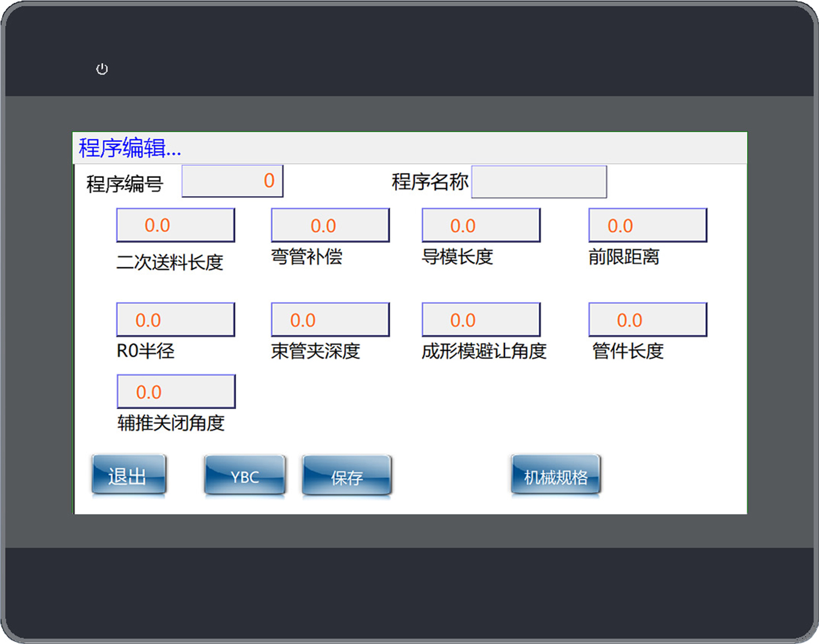Click the R0半径 label
819x644 pixels.
click(145, 351)
